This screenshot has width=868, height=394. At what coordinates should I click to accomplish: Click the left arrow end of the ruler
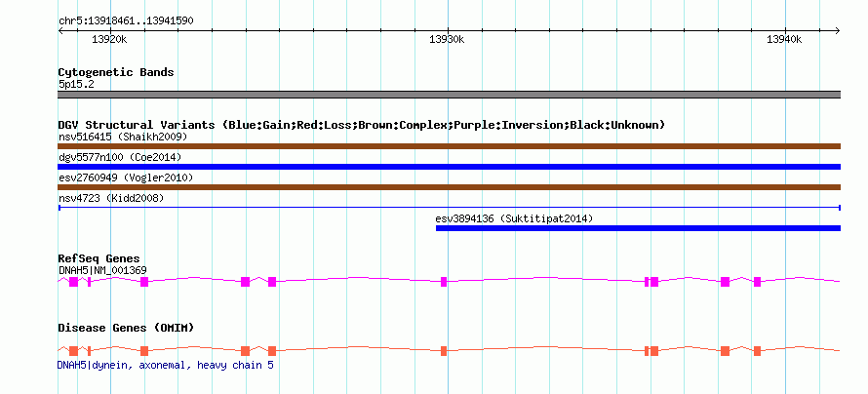click(x=60, y=31)
